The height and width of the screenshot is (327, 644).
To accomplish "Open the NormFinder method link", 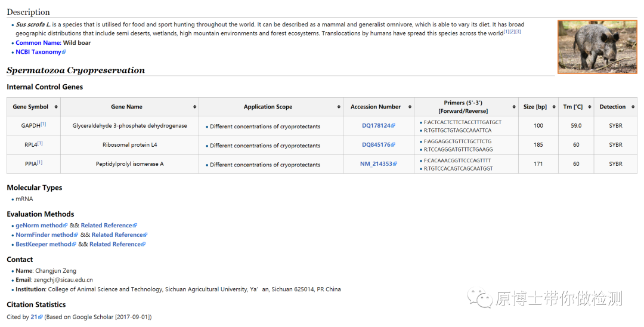I will (44, 235).
